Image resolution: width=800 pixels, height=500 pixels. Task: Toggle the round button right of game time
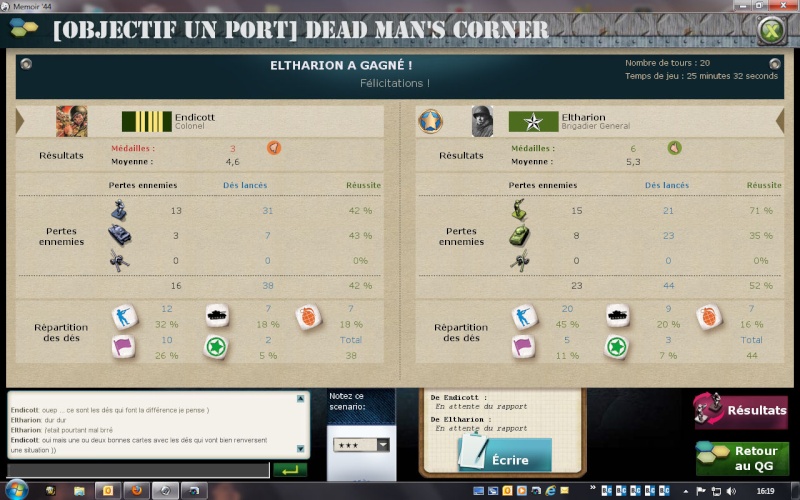coord(774,64)
